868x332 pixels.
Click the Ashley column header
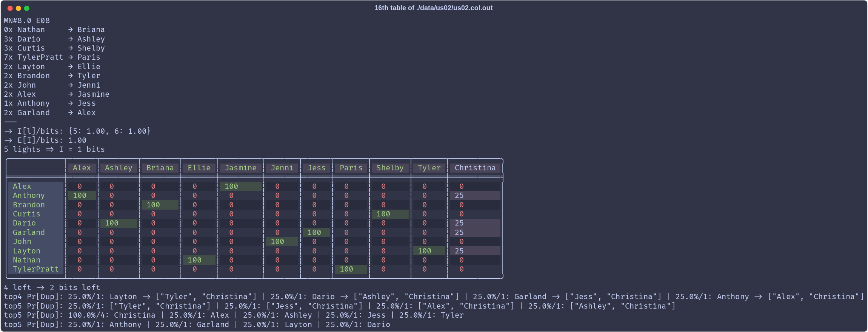[x=119, y=168]
